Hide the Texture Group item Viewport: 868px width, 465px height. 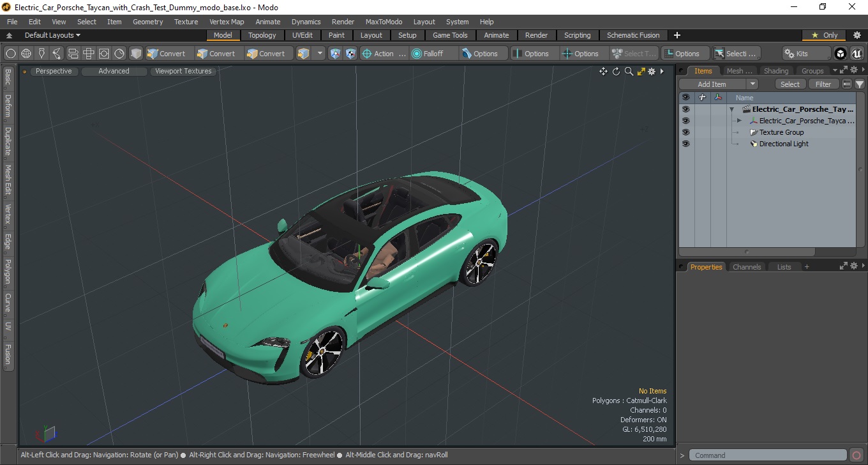tap(685, 132)
